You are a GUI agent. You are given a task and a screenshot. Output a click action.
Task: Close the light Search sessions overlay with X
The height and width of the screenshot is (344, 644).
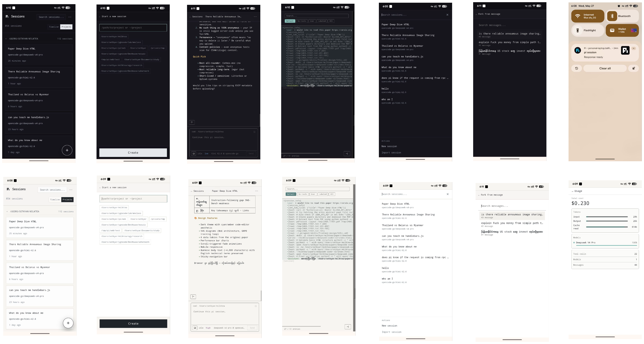click(x=448, y=194)
